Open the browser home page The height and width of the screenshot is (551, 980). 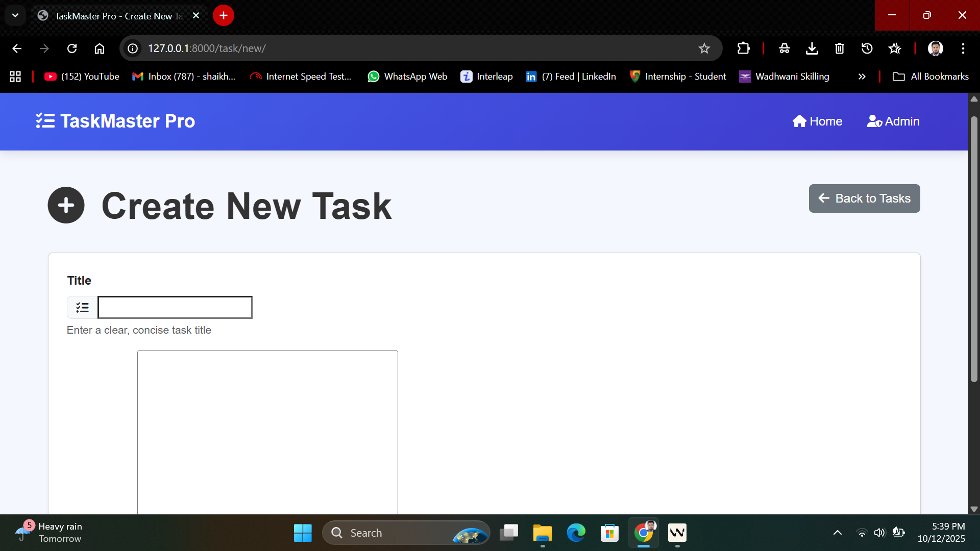click(x=100, y=48)
